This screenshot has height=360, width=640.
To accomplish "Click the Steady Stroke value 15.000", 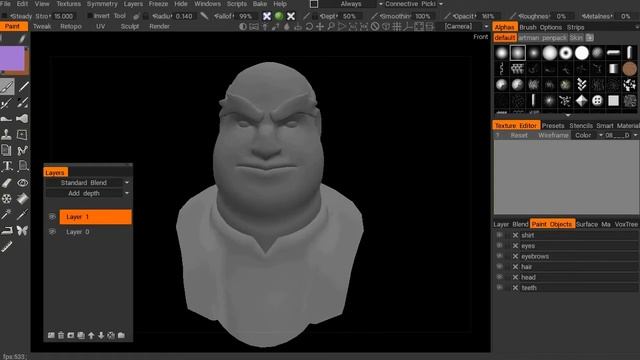I will point(64,16).
